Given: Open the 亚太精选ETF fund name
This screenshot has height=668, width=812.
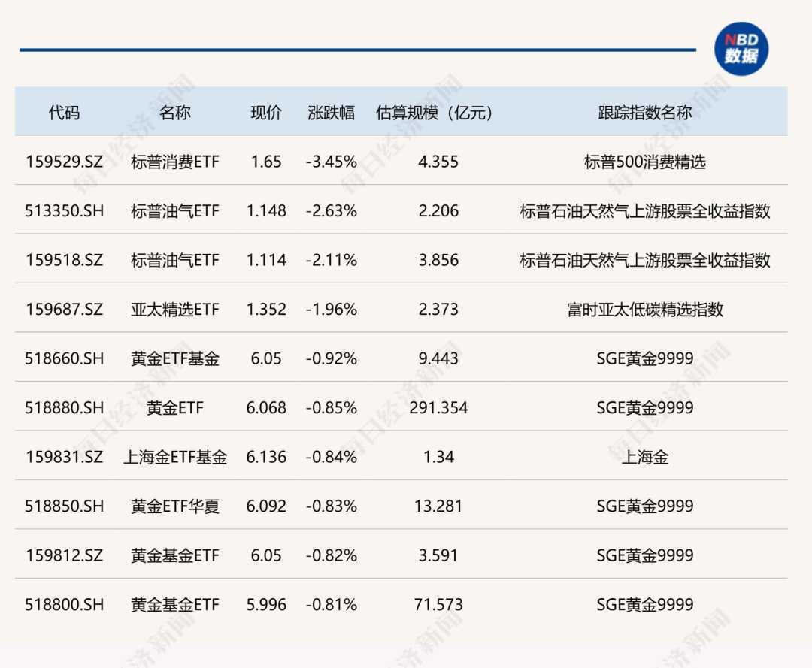Looking at the screenshot, I should (175, 310).
